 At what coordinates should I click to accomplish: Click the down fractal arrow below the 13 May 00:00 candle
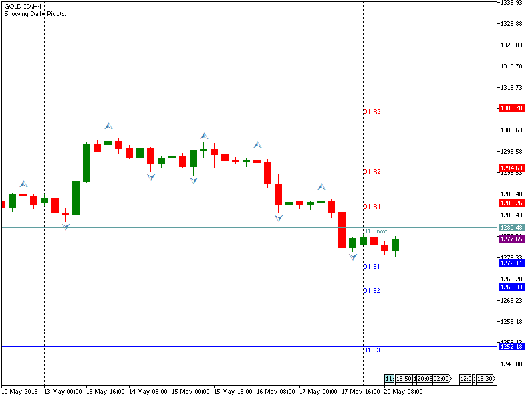[x=66, y=227]
